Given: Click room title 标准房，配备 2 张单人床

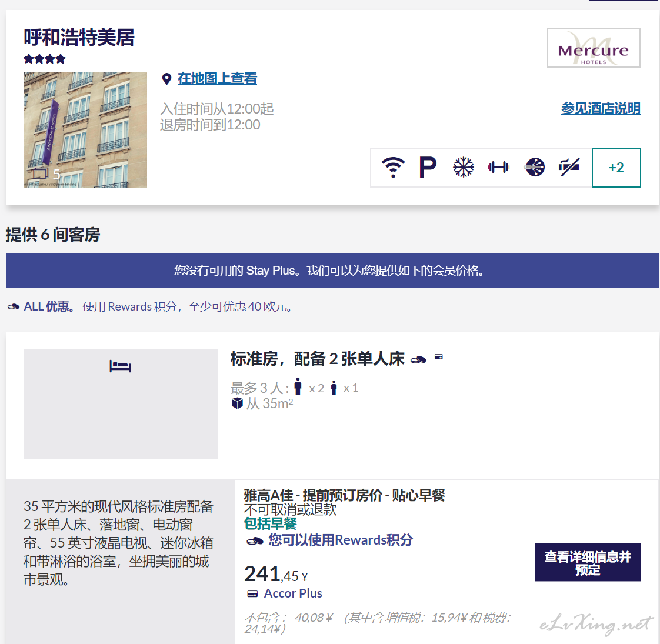Looking at the screenshot, I should (x=318, y=359).
